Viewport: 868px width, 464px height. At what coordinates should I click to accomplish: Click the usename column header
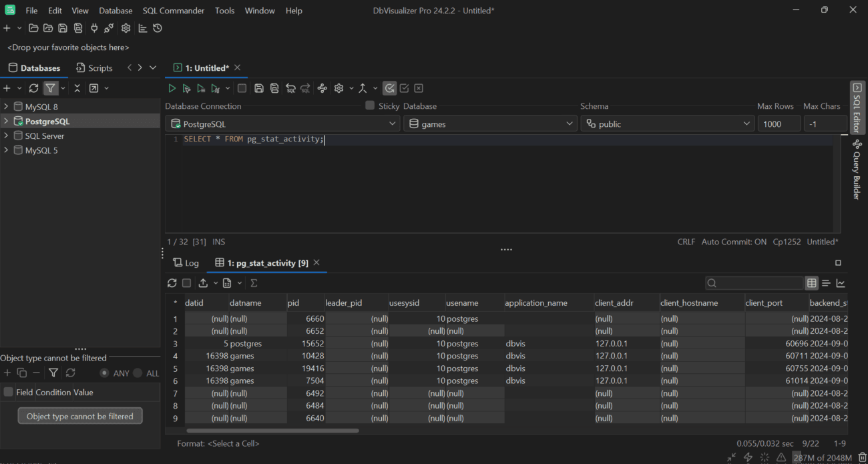(474, 302)
